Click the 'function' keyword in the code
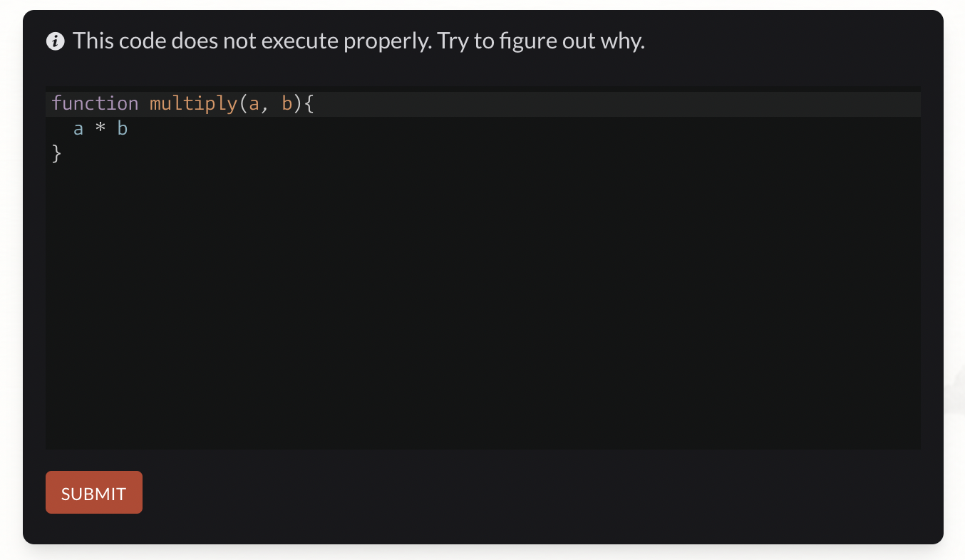The height and width of the screenshot is (560, 965). click(x=95, y=103)
